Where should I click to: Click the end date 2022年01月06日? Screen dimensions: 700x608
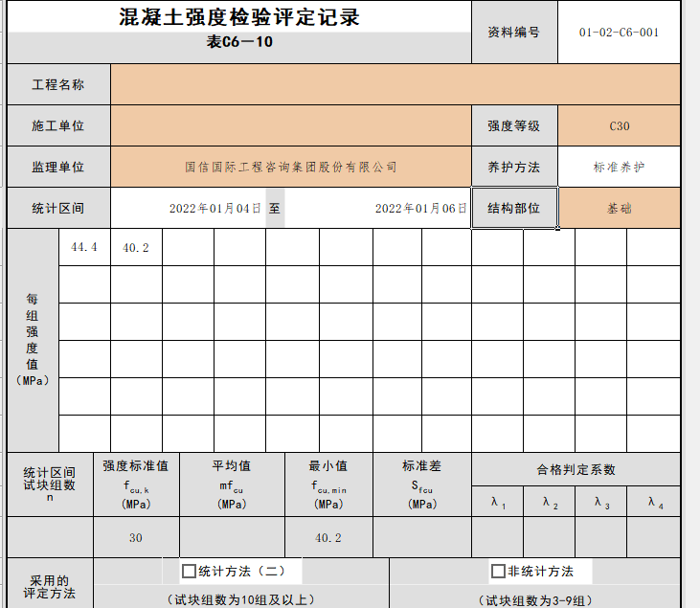click(421, 209)
